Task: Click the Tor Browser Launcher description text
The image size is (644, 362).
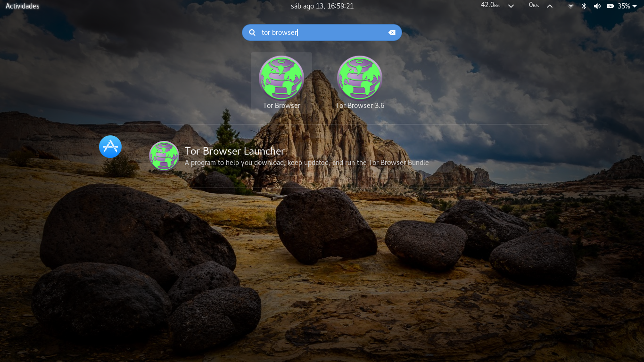Action: pyautogui.click(x=306, y=163)
